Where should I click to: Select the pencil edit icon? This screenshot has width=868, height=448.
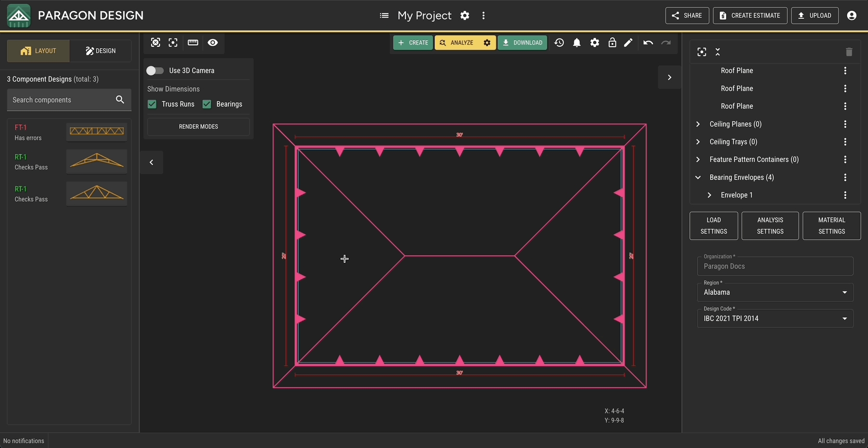point(628,43)
